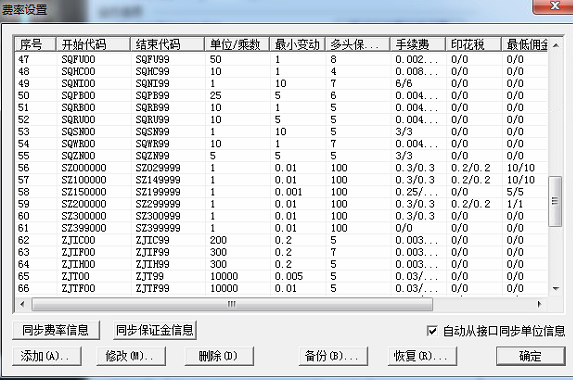Sort by the 最小变动 column header

tap(297, 45)
